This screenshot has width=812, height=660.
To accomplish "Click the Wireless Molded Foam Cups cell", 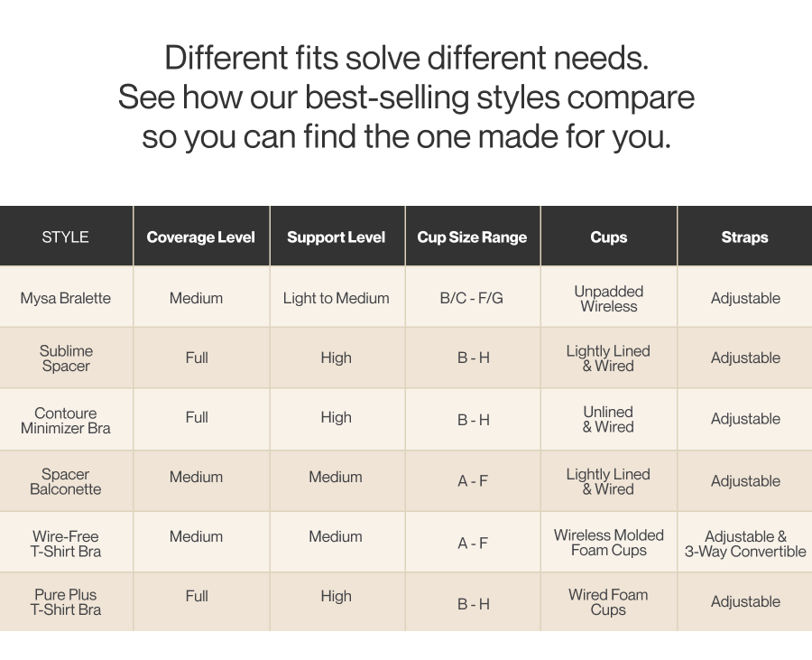I will (608, 543).
